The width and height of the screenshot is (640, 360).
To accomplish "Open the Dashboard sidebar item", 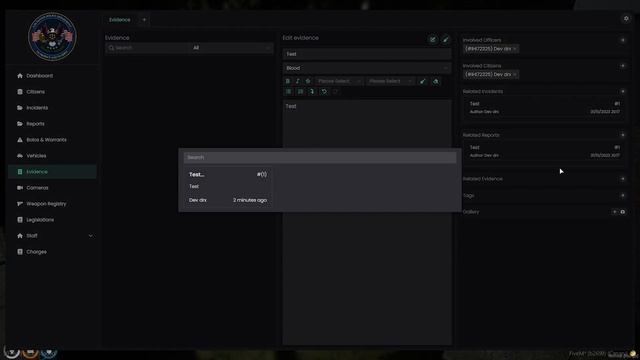I will [x=52, y=76].
